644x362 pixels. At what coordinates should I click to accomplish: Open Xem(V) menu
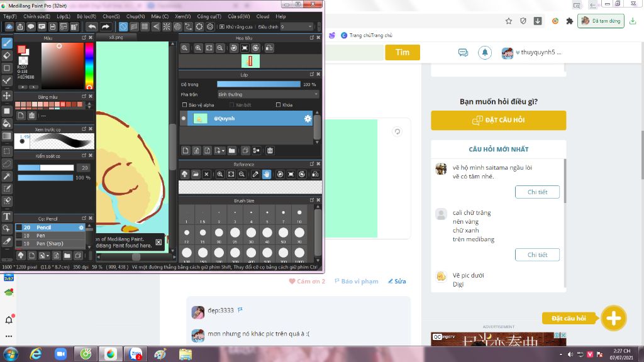(183, 16)
